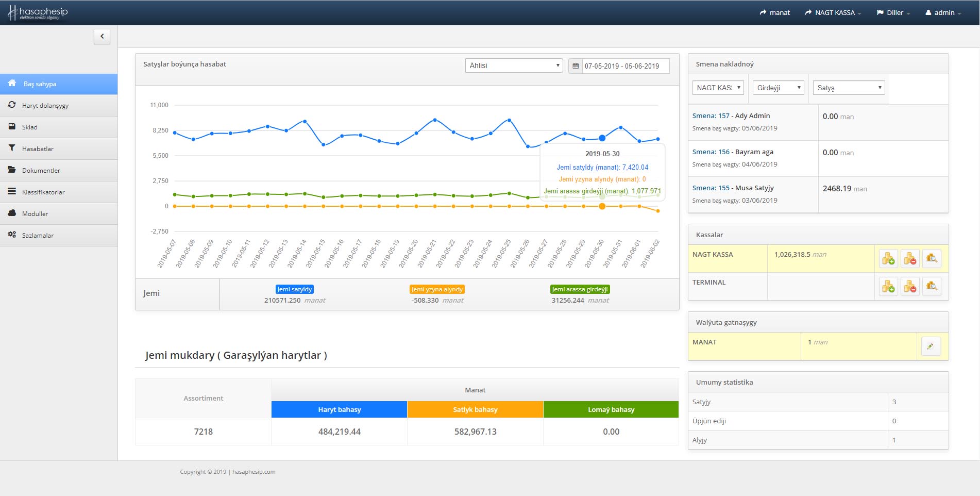
Task: Open Sklad menu item
Action: (x=59, y=127)
